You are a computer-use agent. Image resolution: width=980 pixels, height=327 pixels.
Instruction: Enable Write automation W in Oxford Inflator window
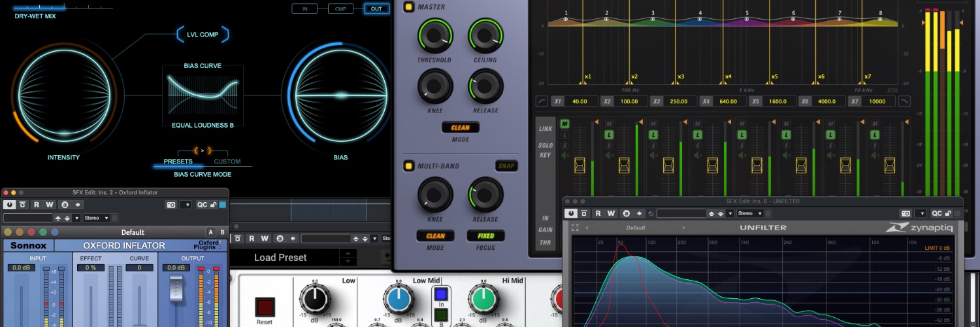click(50, 205)
